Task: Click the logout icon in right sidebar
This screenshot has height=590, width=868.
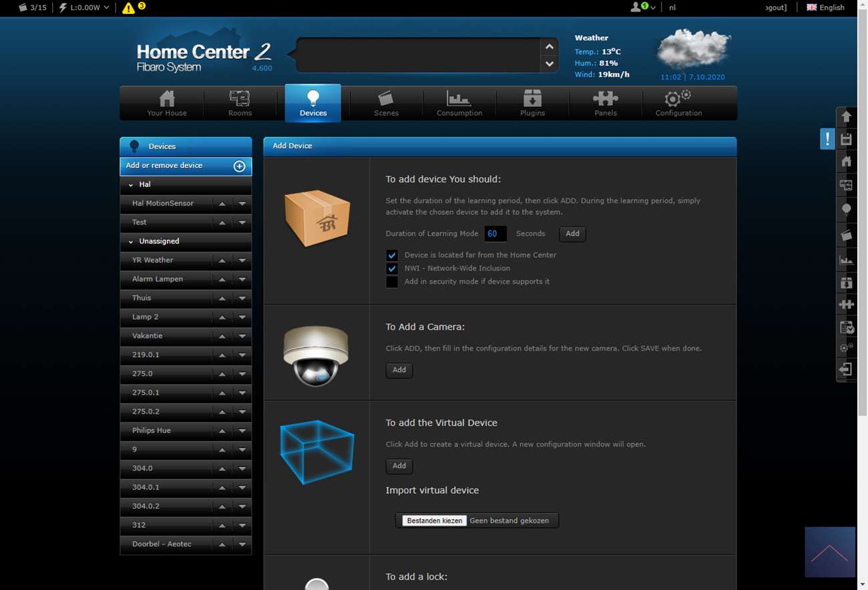Action: pos(846,370)
